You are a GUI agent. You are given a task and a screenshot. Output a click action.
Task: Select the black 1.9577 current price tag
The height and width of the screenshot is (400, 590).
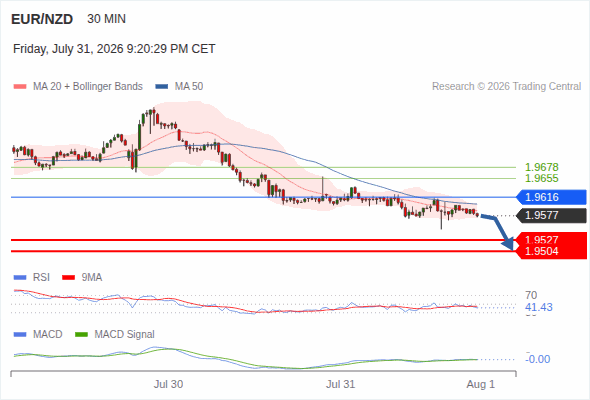tap(551, 216)
